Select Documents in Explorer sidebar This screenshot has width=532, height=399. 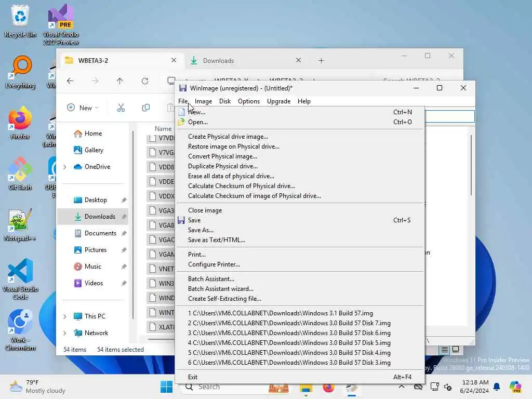[x=94, y=233]
